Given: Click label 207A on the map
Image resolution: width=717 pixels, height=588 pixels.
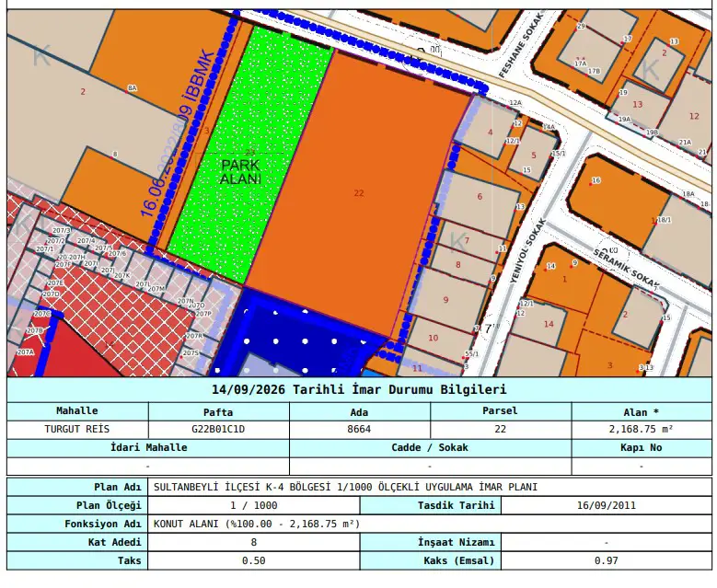Looking at the screenshot, I should (x=25, y=352).
